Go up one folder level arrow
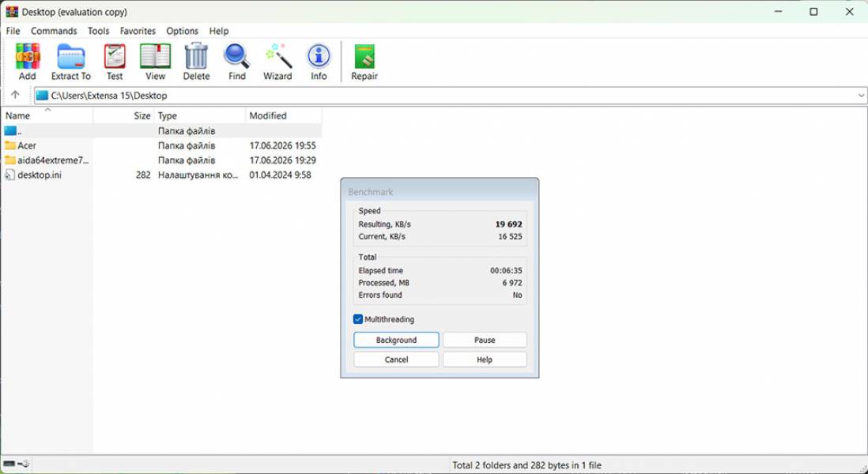868x474 pixels. 15,95
